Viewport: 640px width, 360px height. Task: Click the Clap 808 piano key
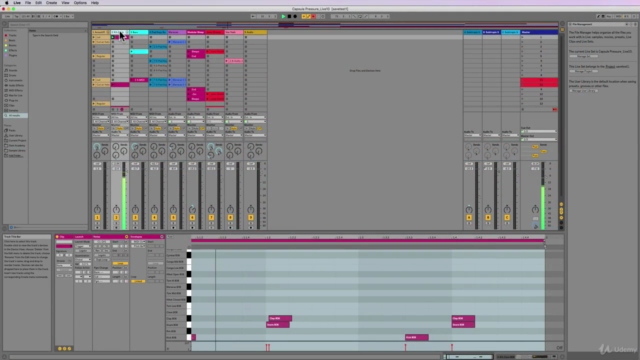[x=189, y=318]
